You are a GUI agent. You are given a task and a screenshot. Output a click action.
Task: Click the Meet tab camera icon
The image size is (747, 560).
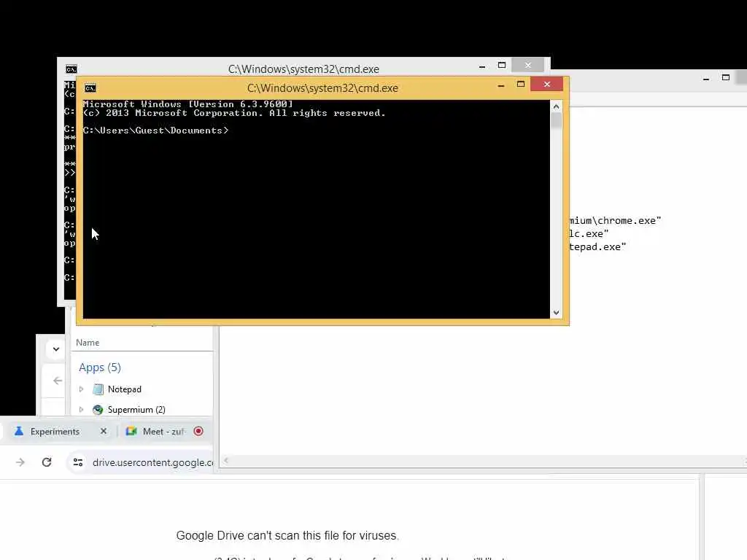pos(131,431)
